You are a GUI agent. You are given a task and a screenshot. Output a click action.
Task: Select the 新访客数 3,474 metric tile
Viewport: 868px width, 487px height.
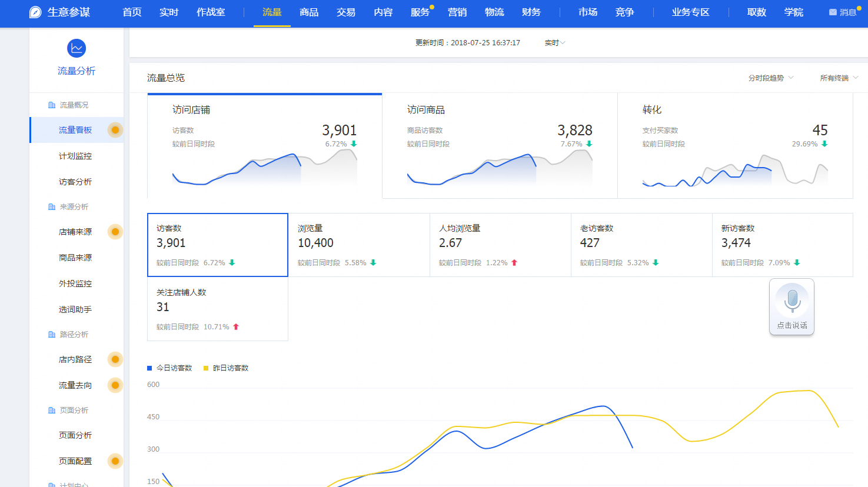[783, 245]
